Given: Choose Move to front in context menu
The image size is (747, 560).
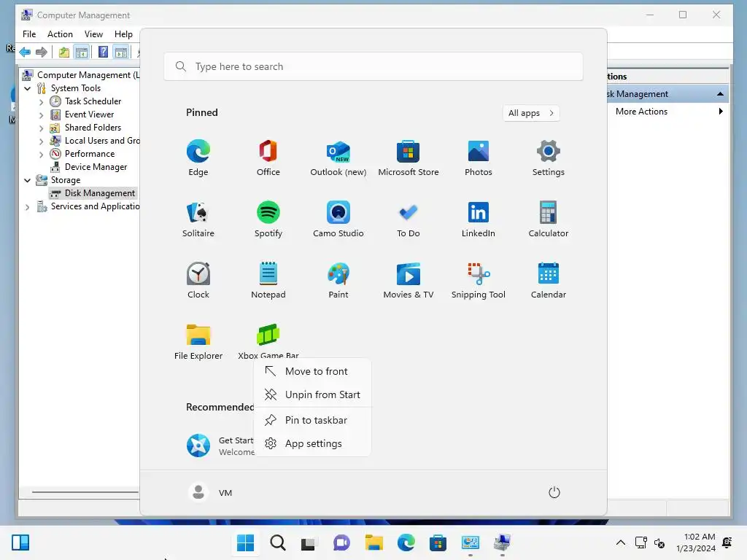Looking at the screenshot, I should 313,371.
